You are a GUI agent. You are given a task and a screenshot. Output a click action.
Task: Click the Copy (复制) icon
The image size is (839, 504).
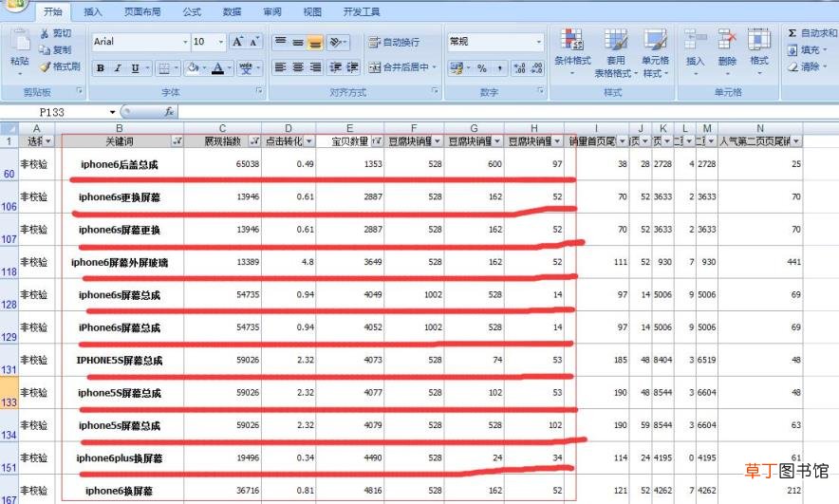(x=45, y=49)
